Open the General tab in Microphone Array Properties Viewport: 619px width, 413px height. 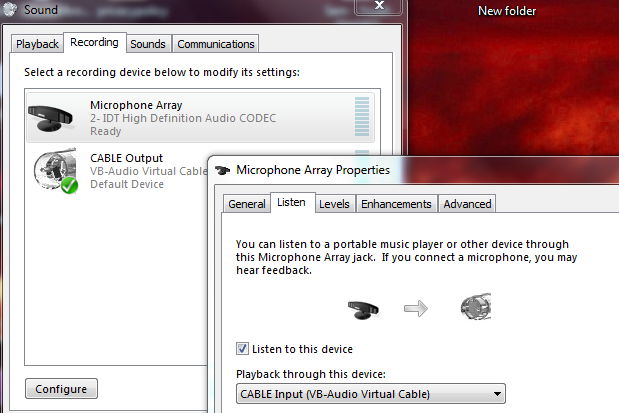(247, 204)
